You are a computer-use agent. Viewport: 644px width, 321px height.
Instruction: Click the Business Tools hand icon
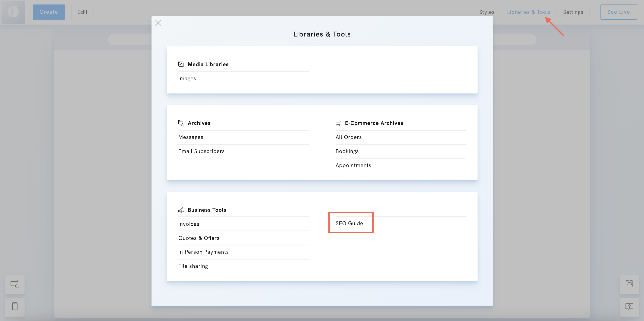pyautogui.click(x=181, y=210)
